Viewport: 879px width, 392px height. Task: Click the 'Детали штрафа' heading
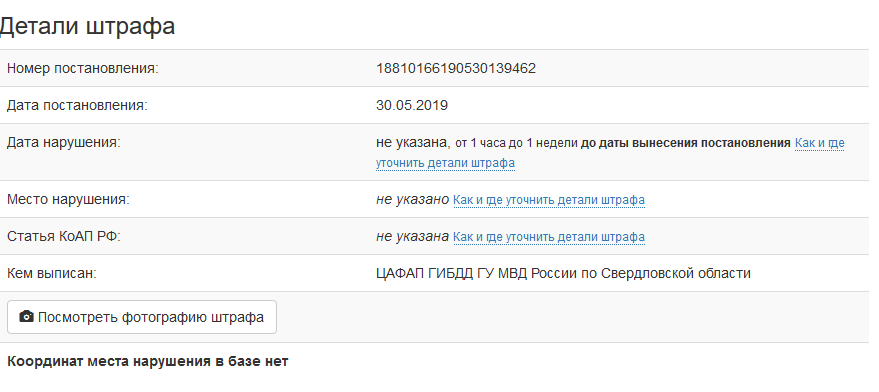[87, 26]
